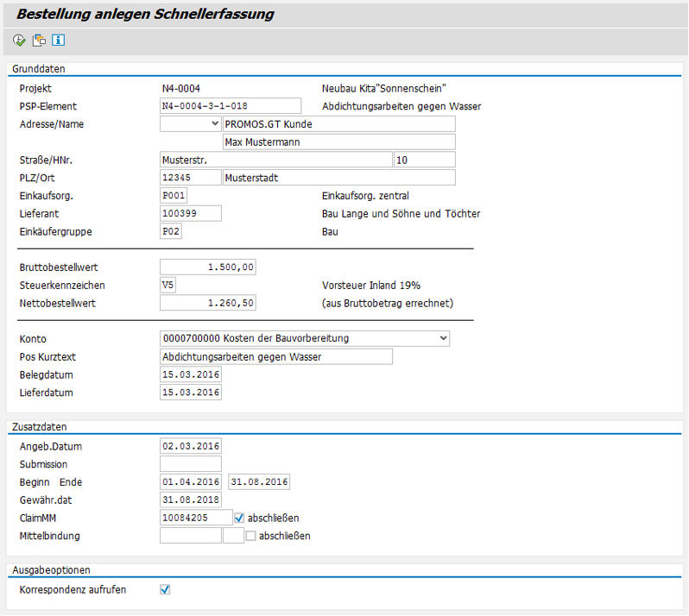The image size is (689, 616).
Task: Enable the Mittelbindung abschließen checkbox
Action: [x=251, y=536]
